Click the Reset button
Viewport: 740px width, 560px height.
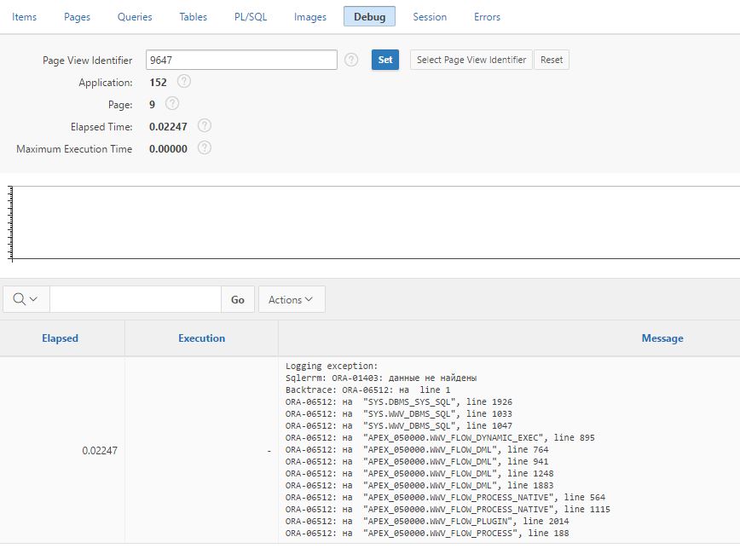[x=552, y=60]
